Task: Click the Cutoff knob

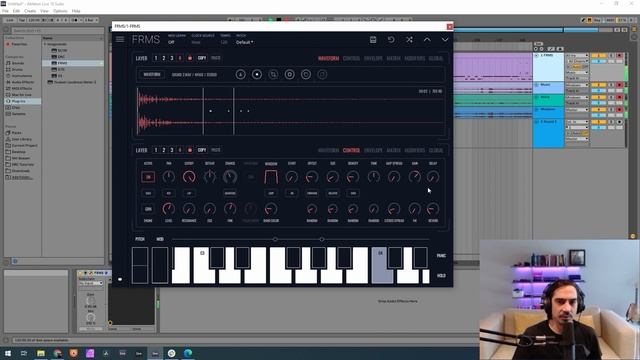Action: [x=189, y=177]
